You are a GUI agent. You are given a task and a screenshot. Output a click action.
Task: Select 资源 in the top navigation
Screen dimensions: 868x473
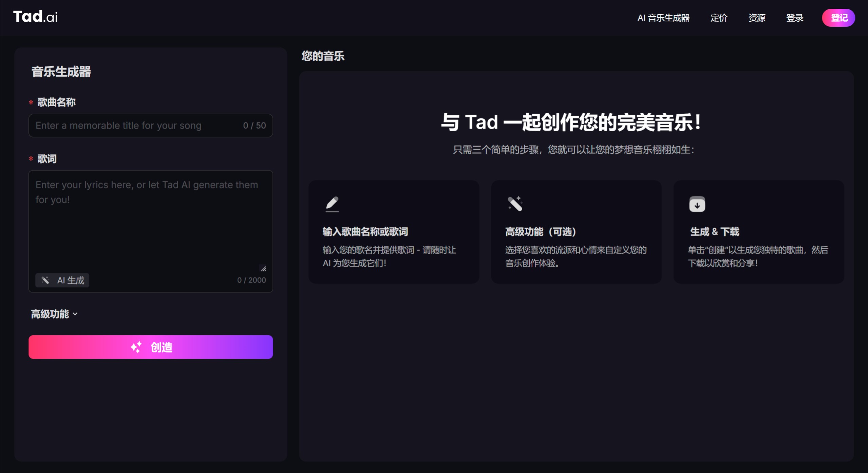point(756,18)
